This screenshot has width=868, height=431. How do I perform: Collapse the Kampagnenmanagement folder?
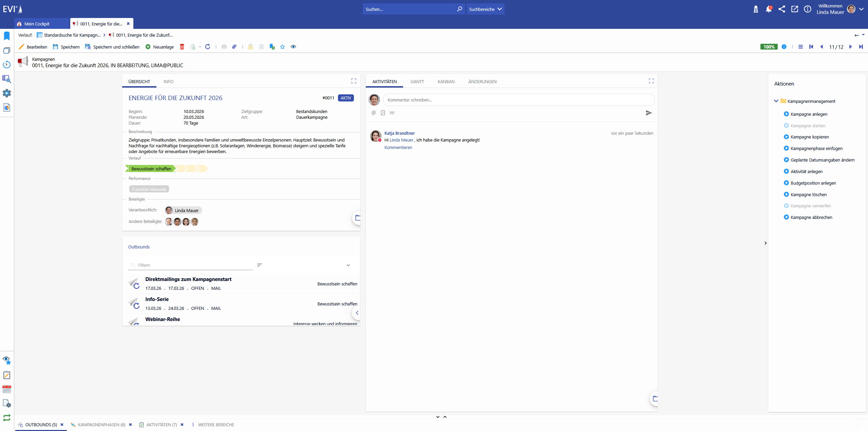coord(776,101)
